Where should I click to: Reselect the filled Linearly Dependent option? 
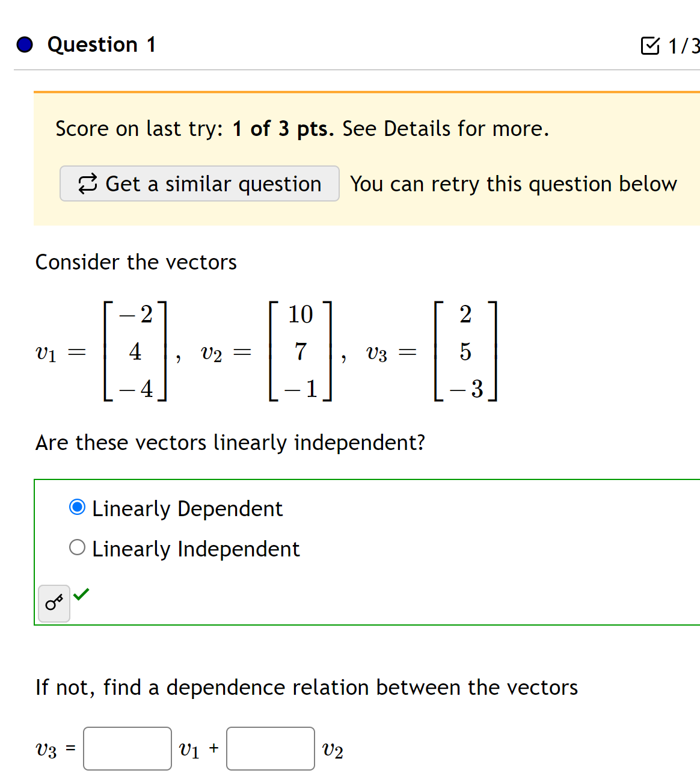(77, 507)
